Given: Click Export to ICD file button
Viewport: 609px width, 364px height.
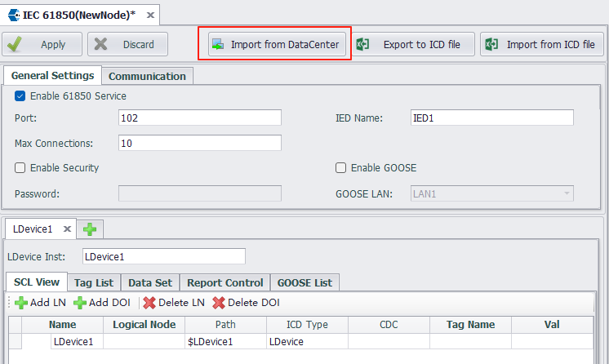Looking at the screenshot, I should pyautogui.click(x=414, y=44).
